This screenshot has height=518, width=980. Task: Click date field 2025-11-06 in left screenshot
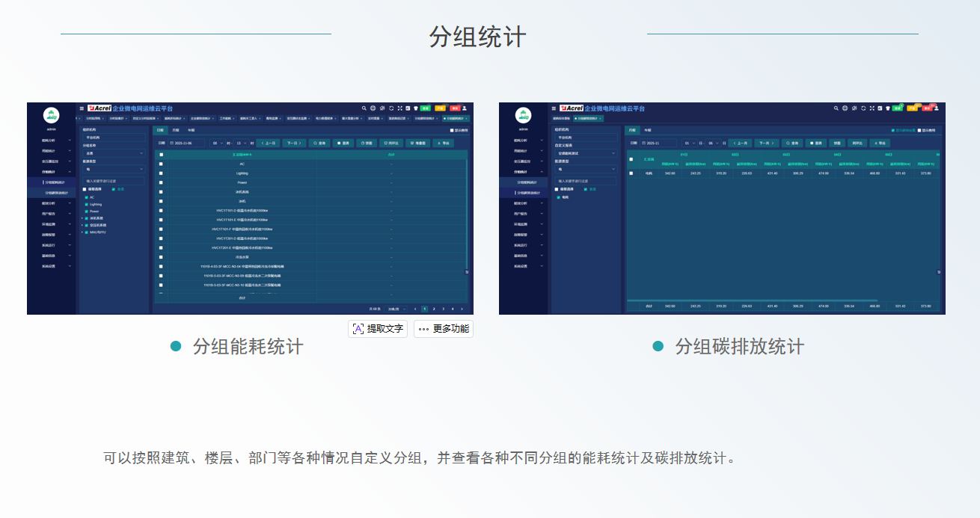(186, 143)
